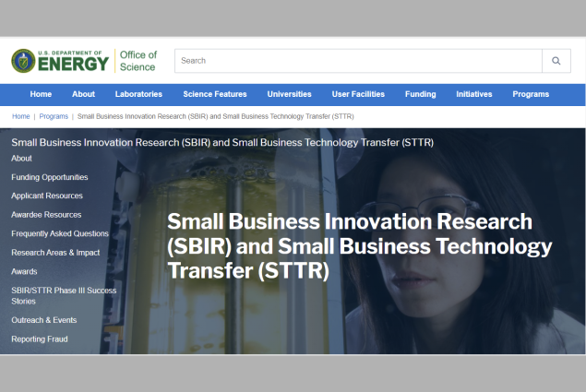Open Research Areas & Impact link
Image resolution: width=586 pixels, height=392 pixels.
[x=55, y=253]
